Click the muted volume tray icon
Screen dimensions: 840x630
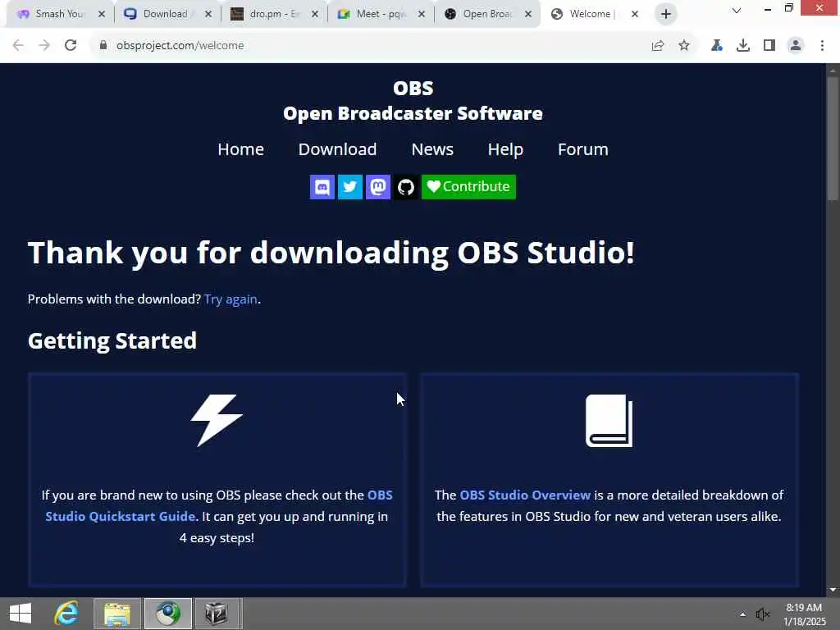(763, 614)
